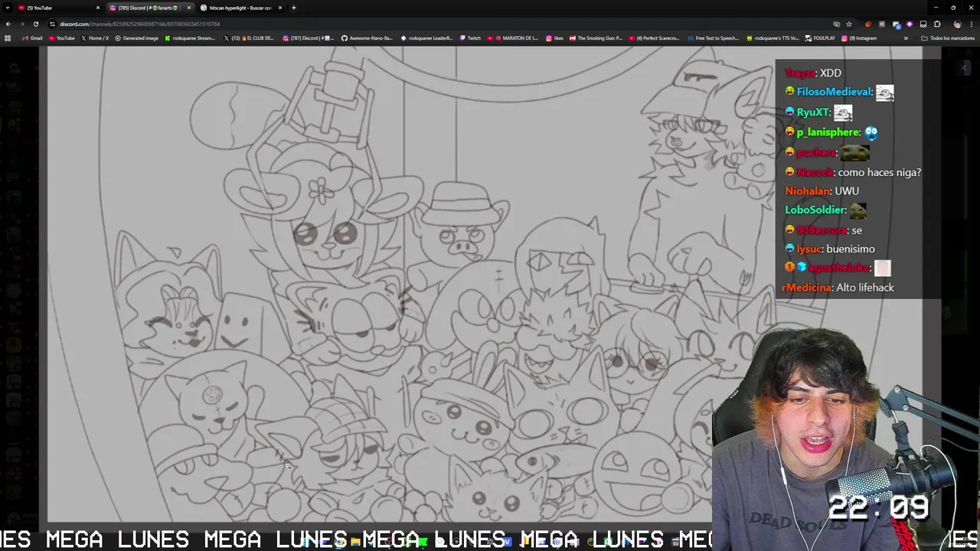Bookmark this page with the star icon
The height and width of the screenshot is (551, 980).
coord(848,24)
